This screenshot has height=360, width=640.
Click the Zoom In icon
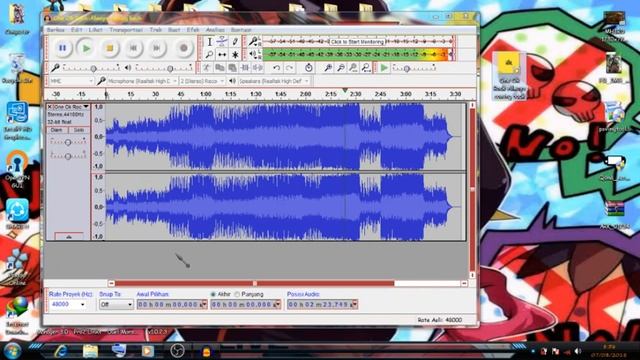(x=328, y=68)
